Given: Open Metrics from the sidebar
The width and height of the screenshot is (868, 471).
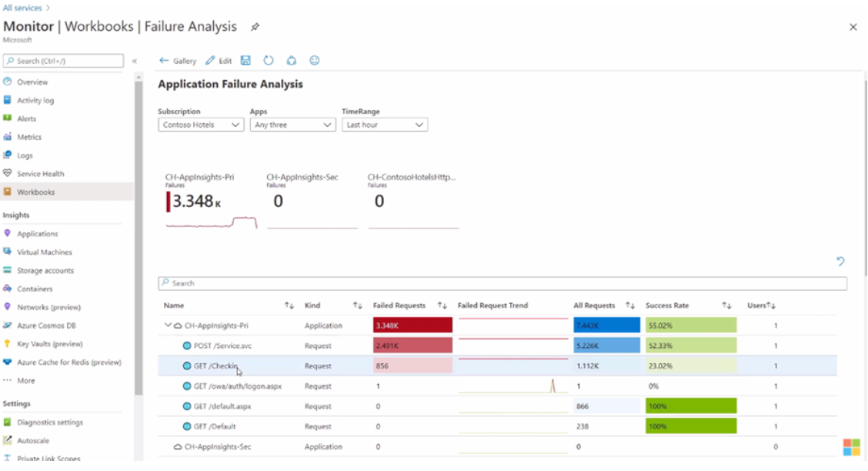Looking at the screenshot, I should pos(28,137).
